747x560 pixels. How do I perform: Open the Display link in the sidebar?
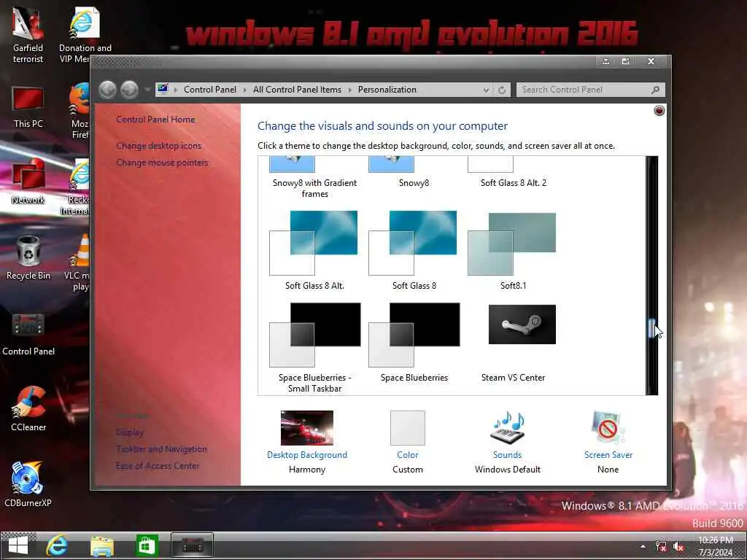point(130,432)
